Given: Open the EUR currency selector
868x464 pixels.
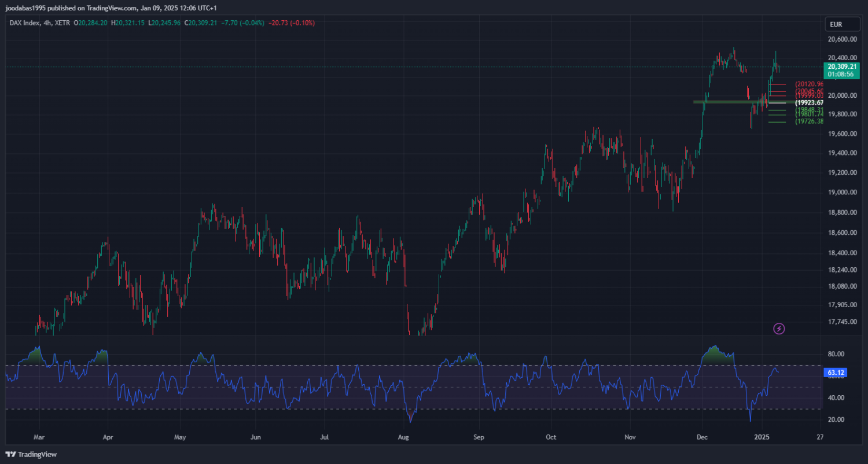Looking at the screenshot, I should pos(836,24).
